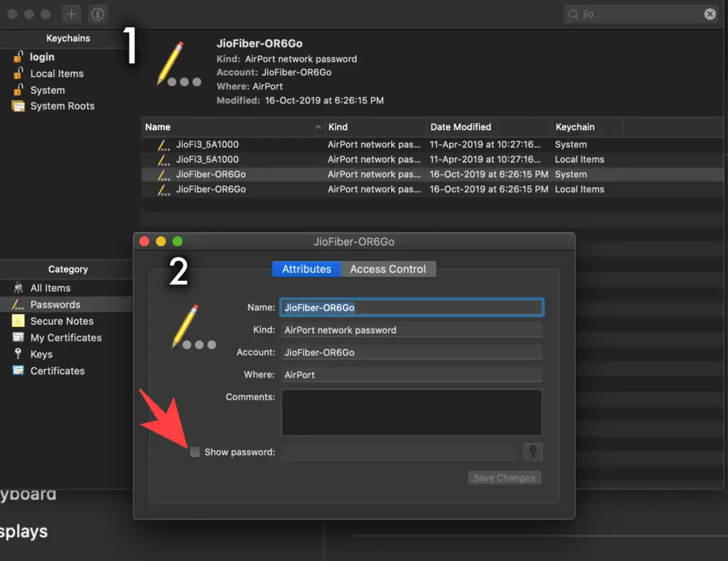Select the System keychain in sidebar
The height and width of the screenshot is (561, 728).
(48, 90)
